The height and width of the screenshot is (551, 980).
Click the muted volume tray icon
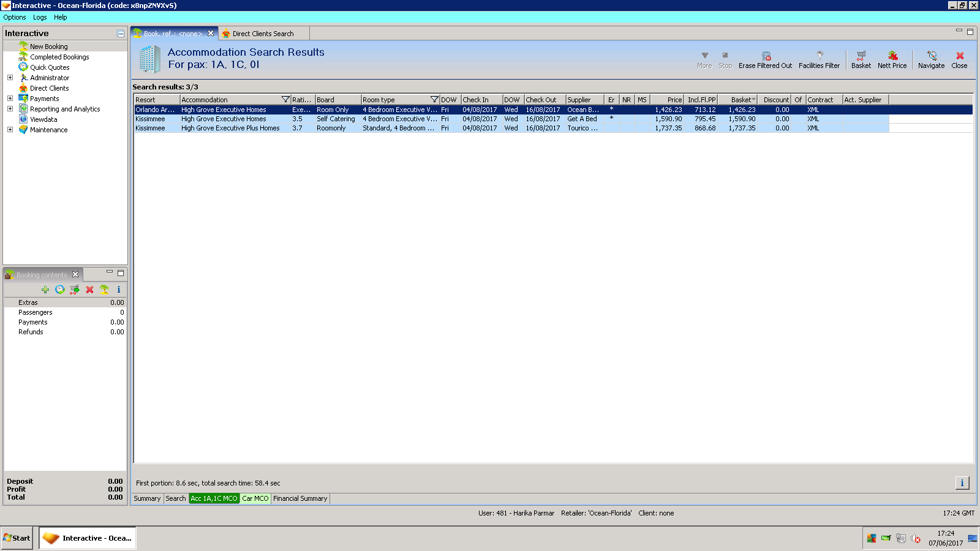916,539
